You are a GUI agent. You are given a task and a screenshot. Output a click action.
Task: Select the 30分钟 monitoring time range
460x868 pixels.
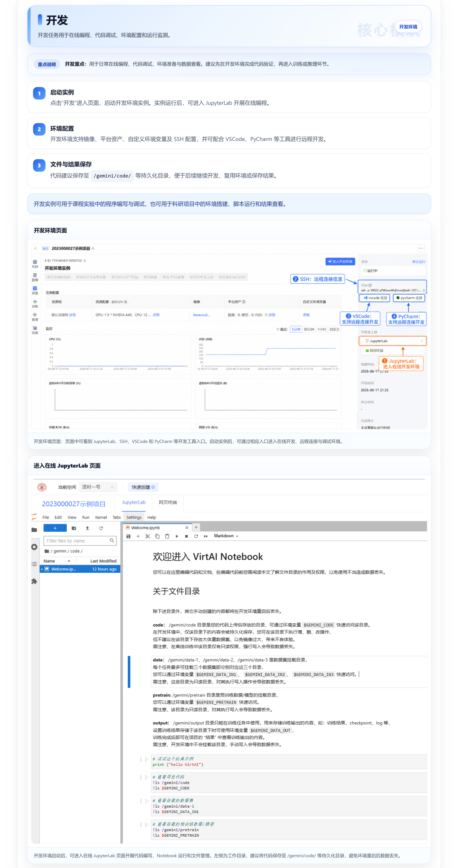click(x=309, y=329)
